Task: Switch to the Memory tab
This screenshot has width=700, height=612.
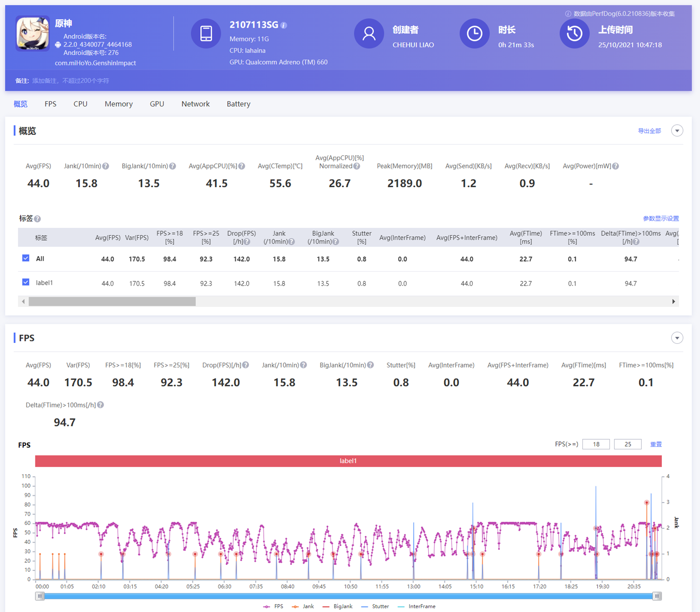Action: [119, 104]
